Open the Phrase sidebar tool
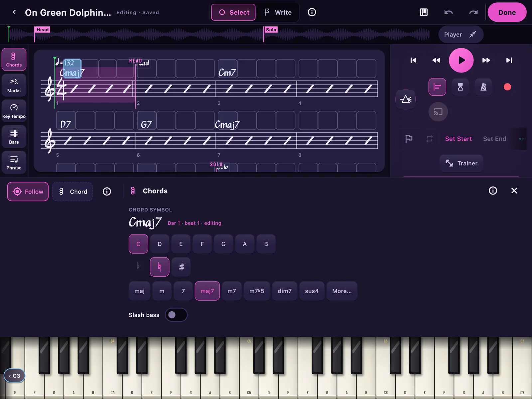Screen dimensions: 532x399 point(14,163)
